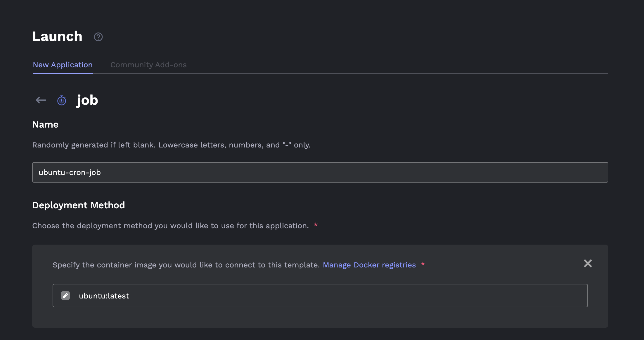Click the job stopwatch icon
This screenshot has height=340, width=644.
click(62, 100)
